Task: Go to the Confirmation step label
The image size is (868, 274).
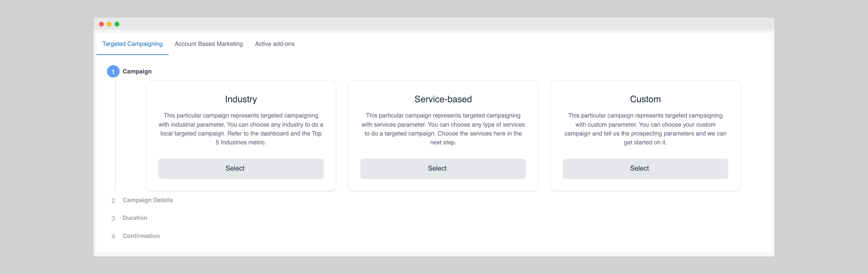Action: click(x=141, y=236)
